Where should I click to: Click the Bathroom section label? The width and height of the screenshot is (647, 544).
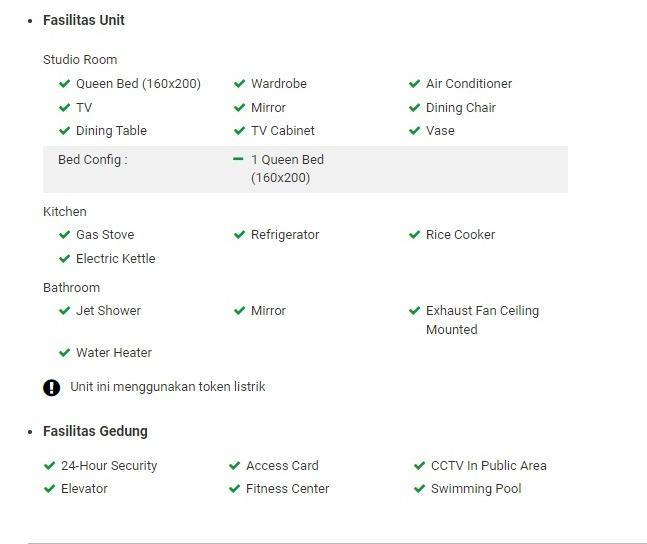71,288
